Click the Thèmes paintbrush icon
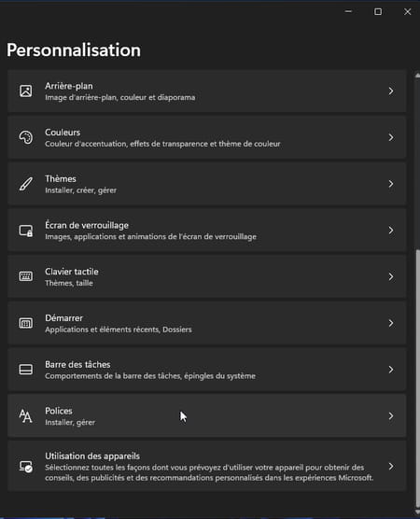Viewport: 420px width, 519px height. pos(26,184)
